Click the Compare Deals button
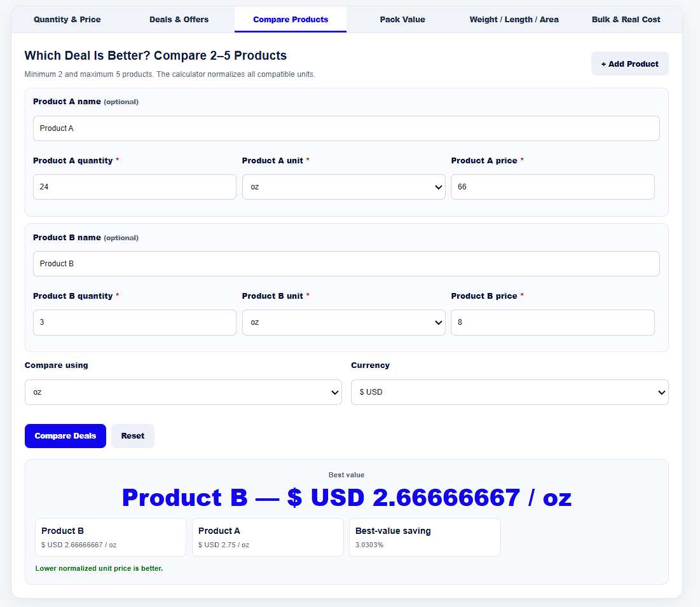The height and width of the screenshot is (607, 700). (x=65, y=435)
